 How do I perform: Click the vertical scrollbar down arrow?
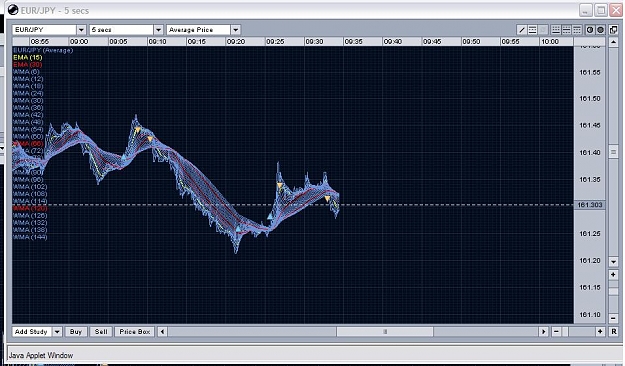613,262
